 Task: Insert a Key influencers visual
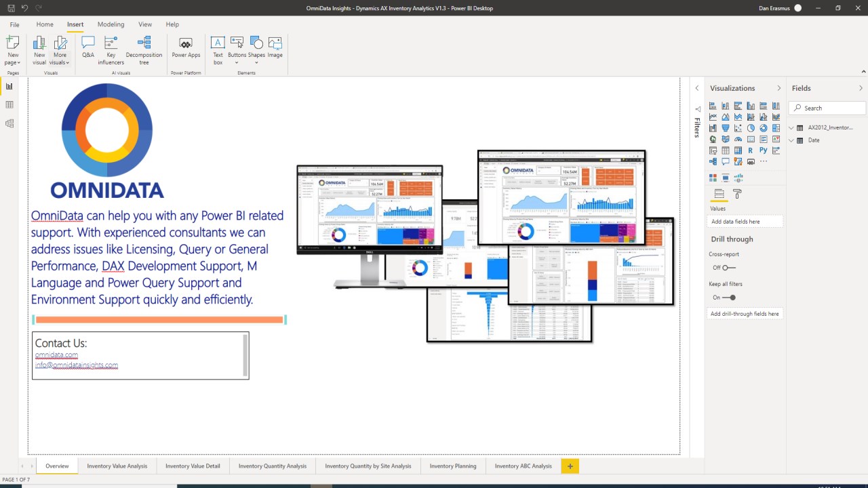coord(111,51)
